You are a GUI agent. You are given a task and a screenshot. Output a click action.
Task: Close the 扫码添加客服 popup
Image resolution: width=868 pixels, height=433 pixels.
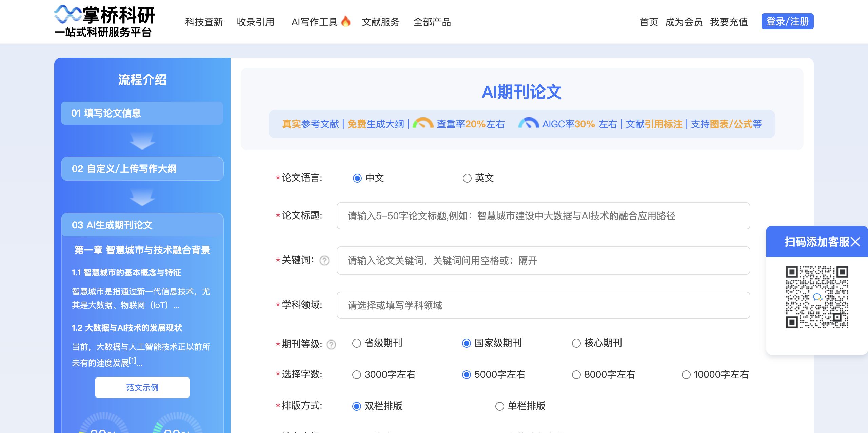click(855, 242)
